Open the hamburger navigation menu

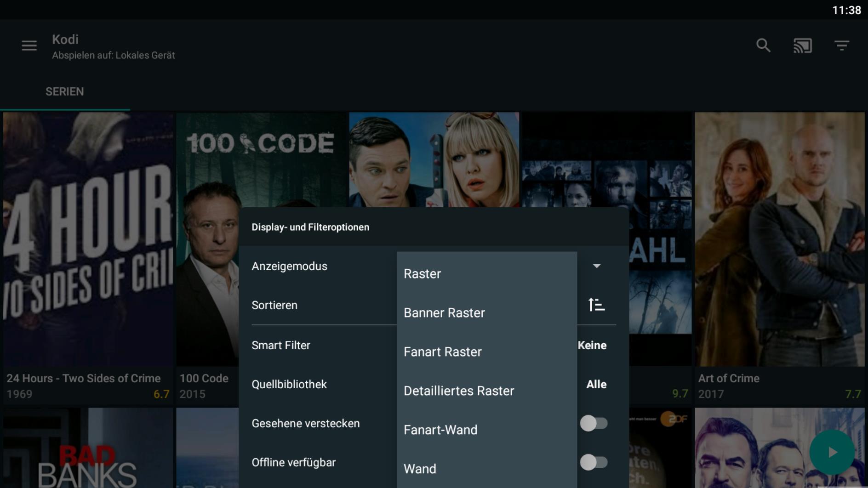pos(29,45)
